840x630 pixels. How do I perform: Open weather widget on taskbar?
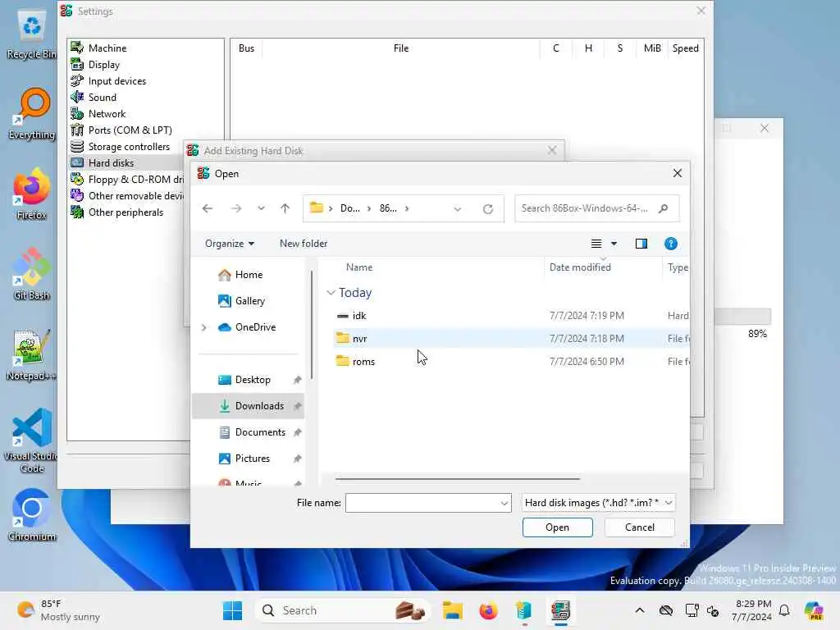pos(58,610)
